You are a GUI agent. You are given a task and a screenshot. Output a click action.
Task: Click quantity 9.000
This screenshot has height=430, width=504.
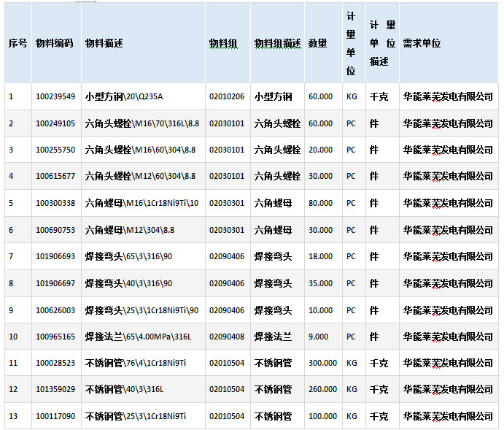(318, 337)
